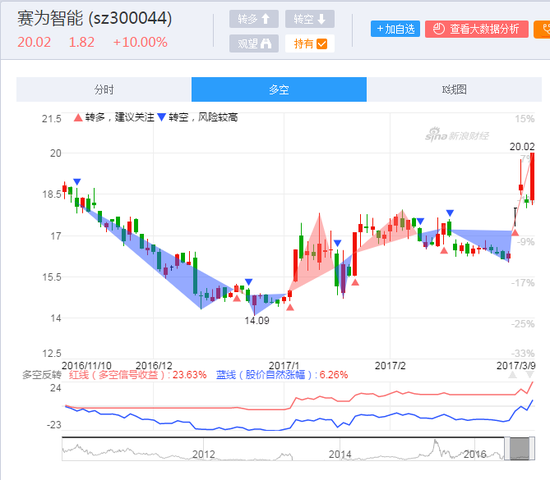Click the 多空反转 indicator label
Image resolution: width=550 pixels, height=480 pixels.
(x=42, y=375)
